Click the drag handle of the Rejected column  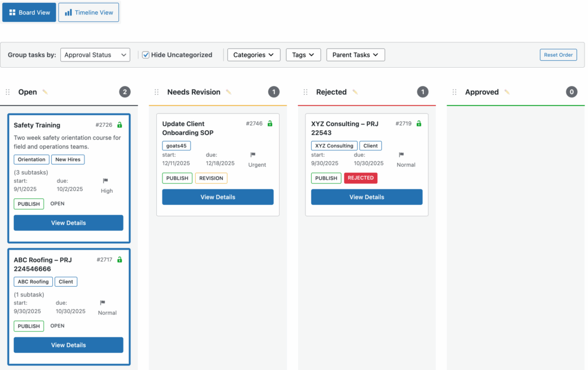pyautogui.click(x=305, y=92)
